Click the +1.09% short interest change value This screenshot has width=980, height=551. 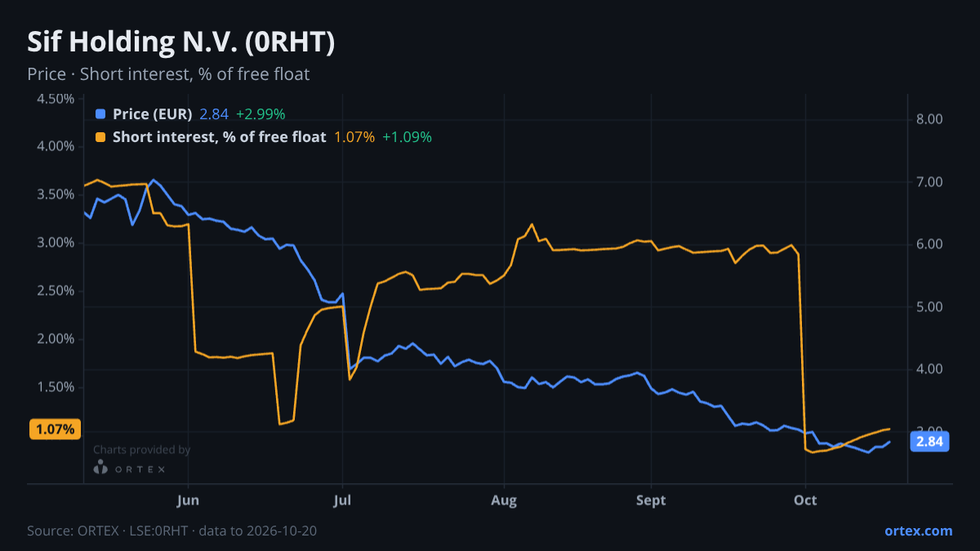coord(407,137)
